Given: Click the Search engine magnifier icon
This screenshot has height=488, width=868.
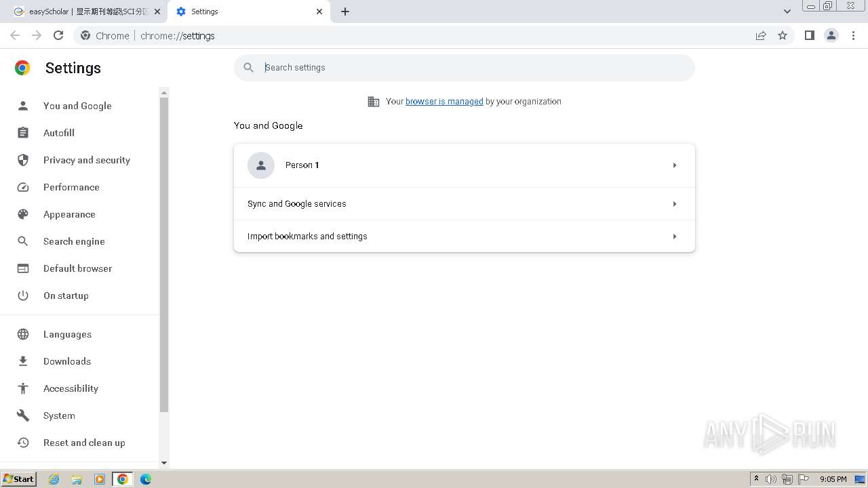Looking at the screenshot, I should pos(23,241).
